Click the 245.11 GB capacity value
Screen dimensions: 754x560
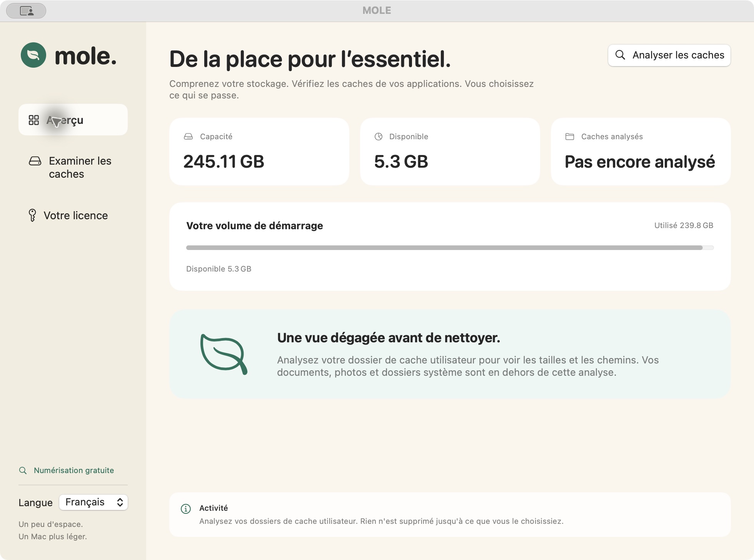tap(224, 161)
